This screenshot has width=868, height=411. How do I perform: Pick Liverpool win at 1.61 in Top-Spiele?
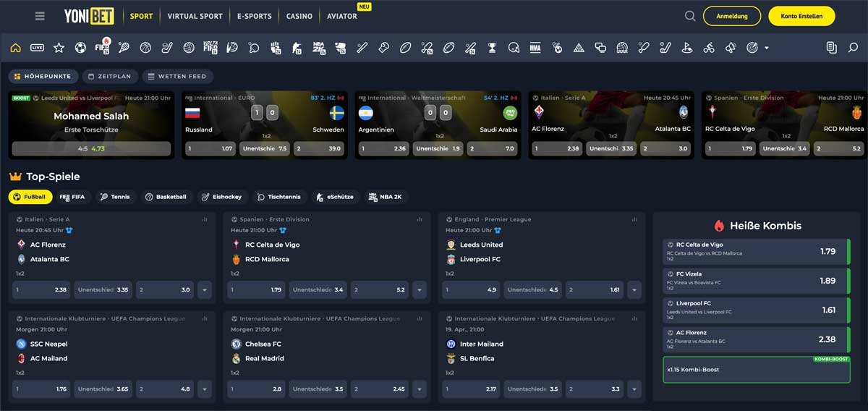click(595, 289)
